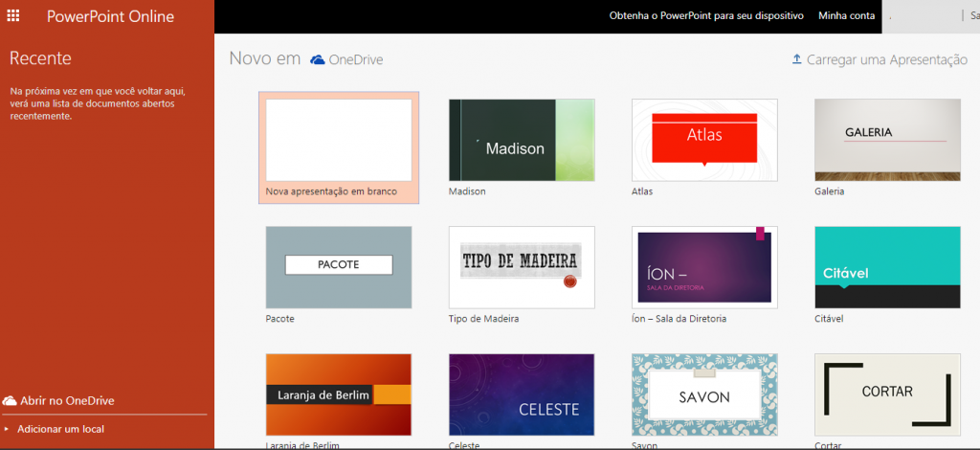Click the 'Novo em' heading text

pyautogui.click(x=265, y=58)
